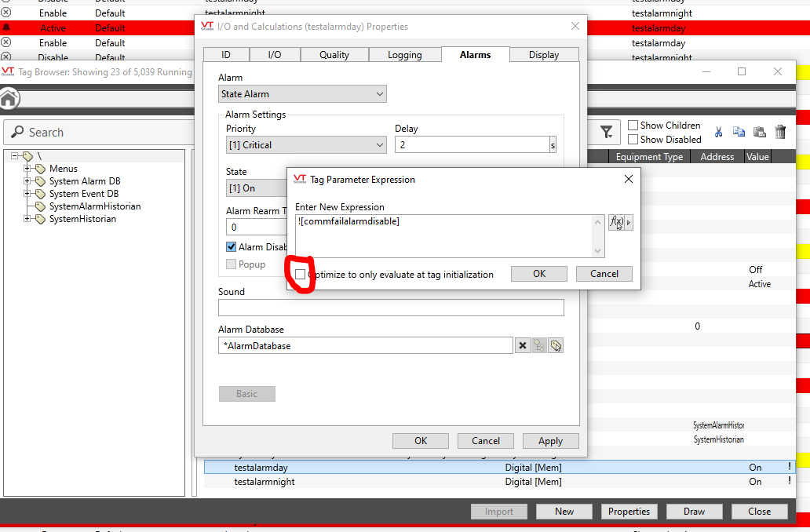Clear Alarm Database with X icon
The width and height of the screenshot is (810, 532).
point(523,345)
